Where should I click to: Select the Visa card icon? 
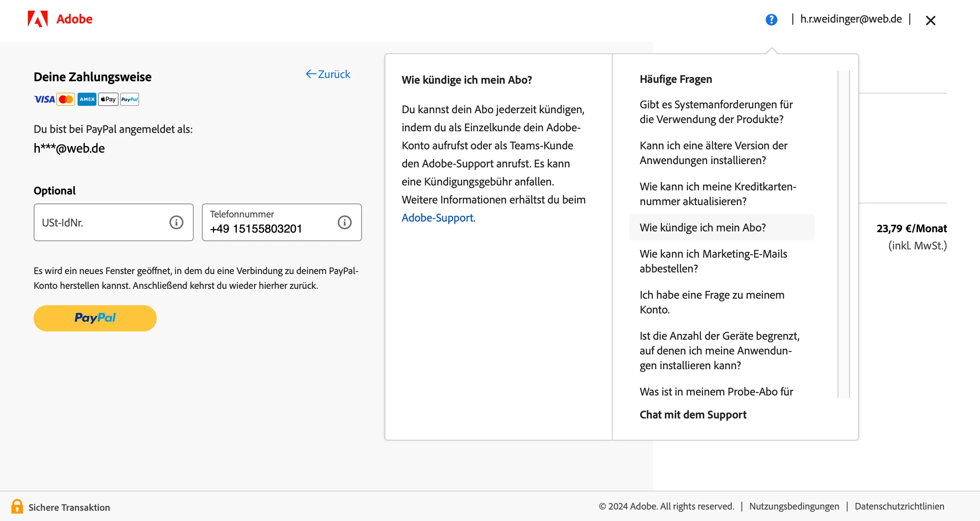click(x=44, y=99)
